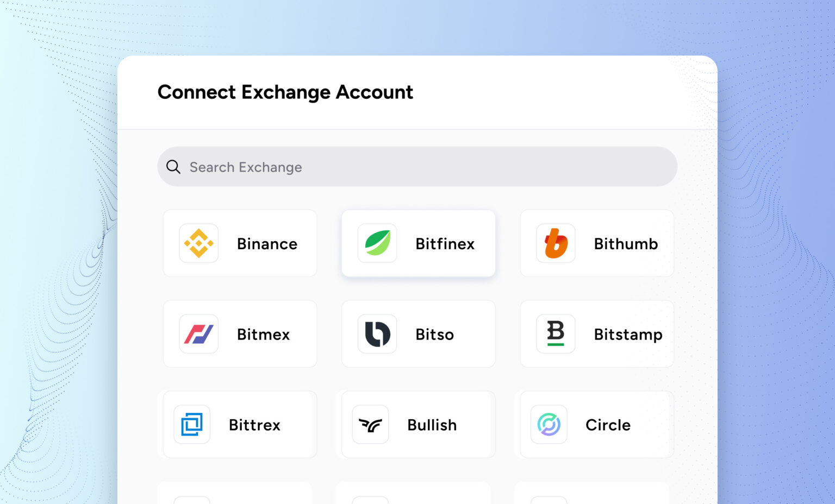Pick the Bitso exchange option
The image size is (835, 504).
point(418,334)
